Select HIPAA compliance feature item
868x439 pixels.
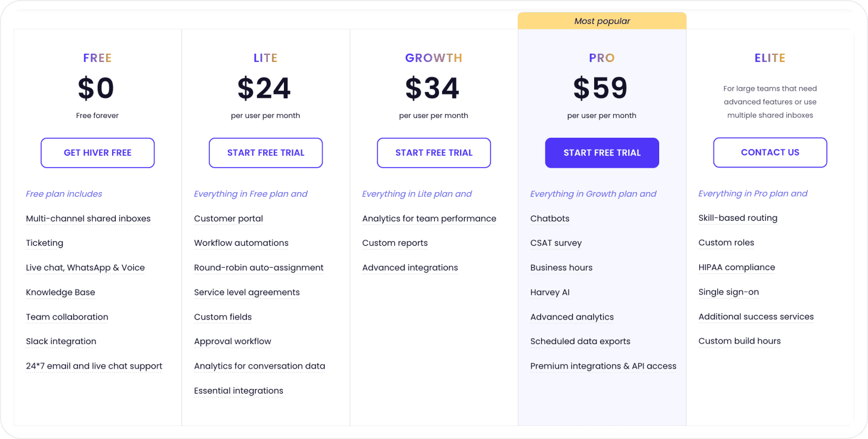click(737, 267)
